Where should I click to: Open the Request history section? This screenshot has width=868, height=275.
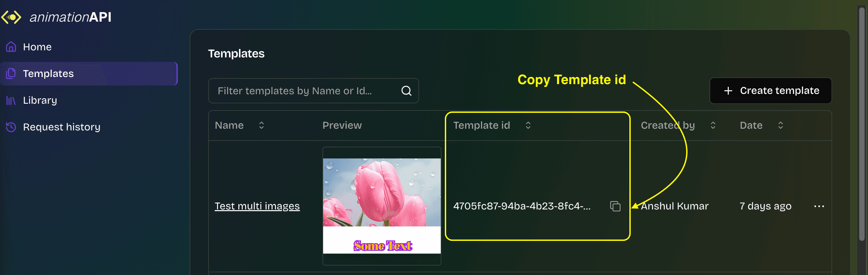[x=61, y=127]
